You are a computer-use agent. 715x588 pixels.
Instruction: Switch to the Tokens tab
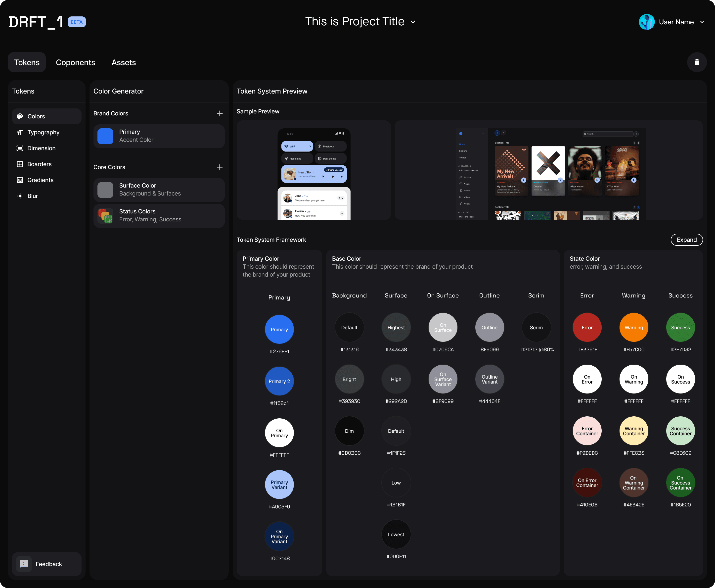tap(27, 62)
